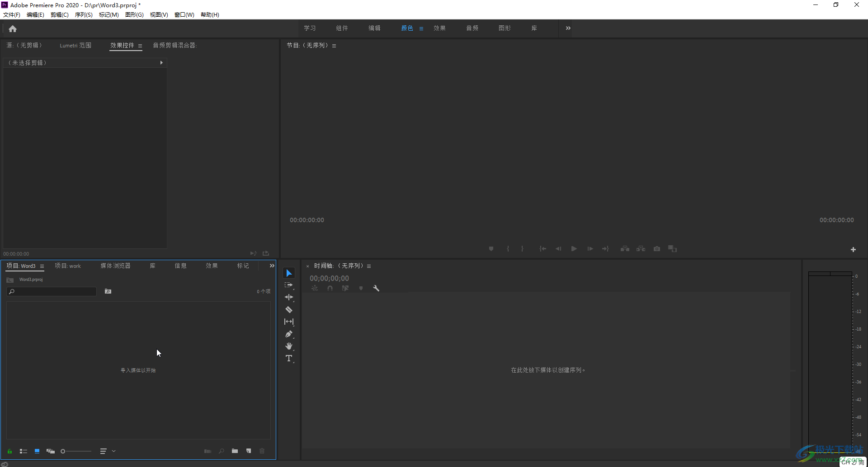The height and width of the screenshot is (467, 868).
Task: Go to Out point in Program monitor
Action: click(605, 249)
